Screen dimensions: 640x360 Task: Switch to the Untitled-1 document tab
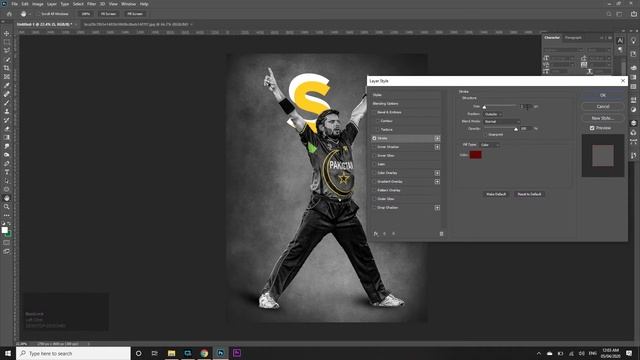45,24
